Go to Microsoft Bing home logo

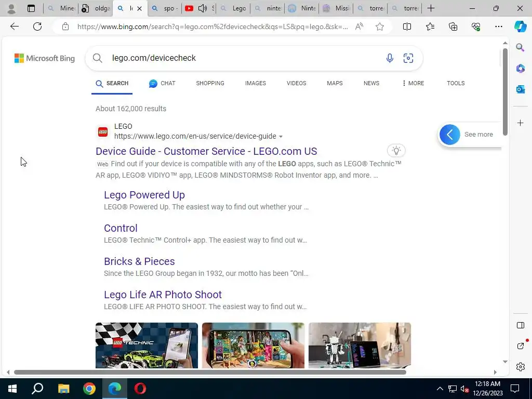pyautogui.click(x=45, y=58)
